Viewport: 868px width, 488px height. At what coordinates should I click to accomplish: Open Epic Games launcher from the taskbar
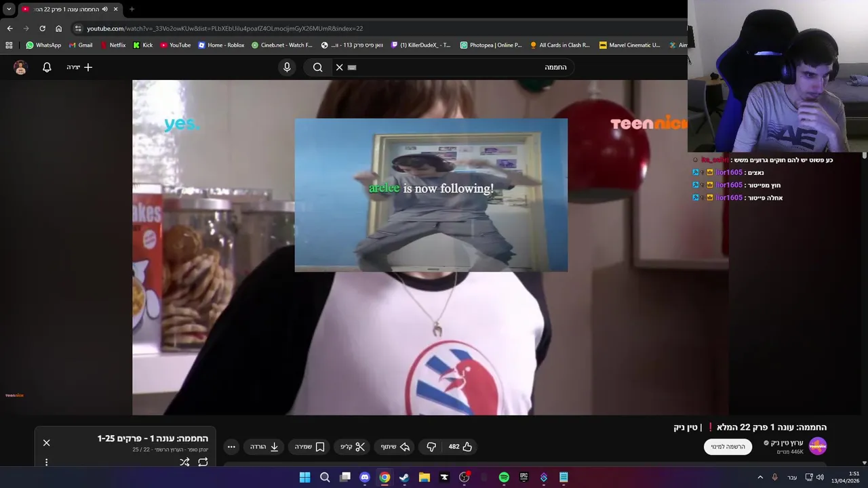point(524,477)
